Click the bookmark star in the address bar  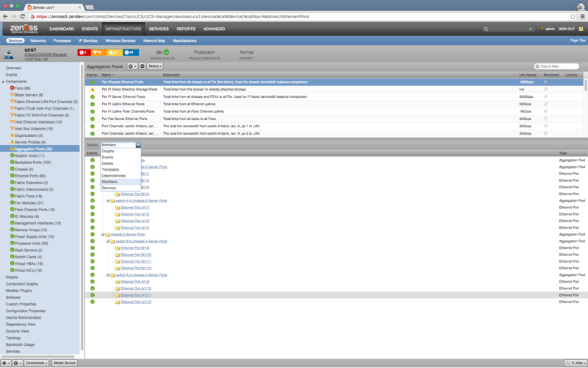(573, 16)
